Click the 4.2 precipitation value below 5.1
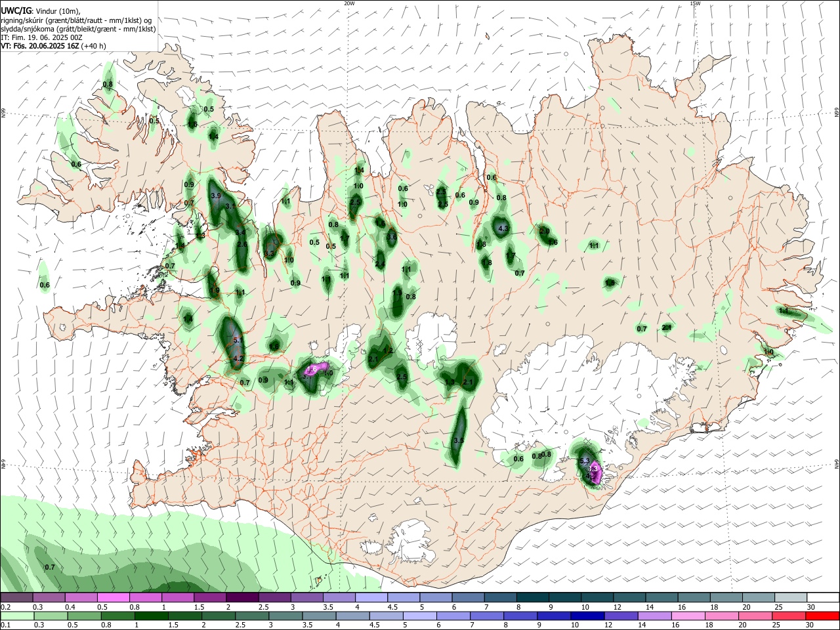The width and height of the screenshot is (840, 630). coord(239,358)
